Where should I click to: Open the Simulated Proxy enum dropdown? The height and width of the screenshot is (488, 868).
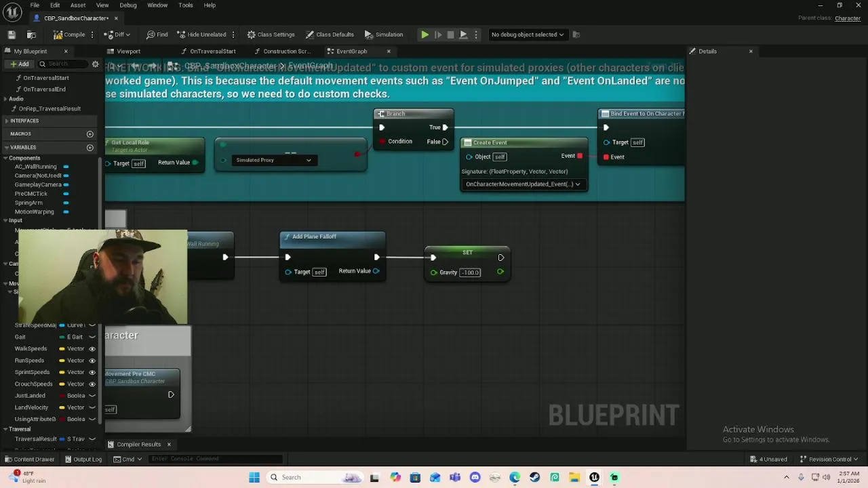(x=273, y=160)
